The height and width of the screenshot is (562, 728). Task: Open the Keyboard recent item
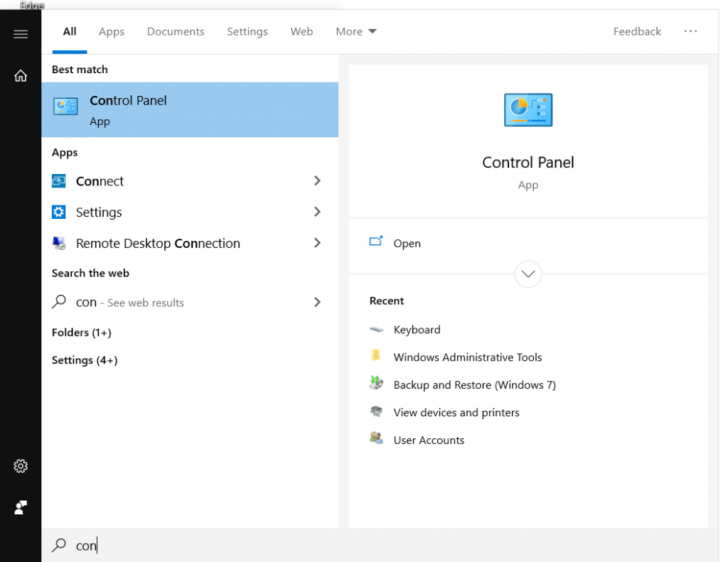pyautogui.click(x=417, y=330)
